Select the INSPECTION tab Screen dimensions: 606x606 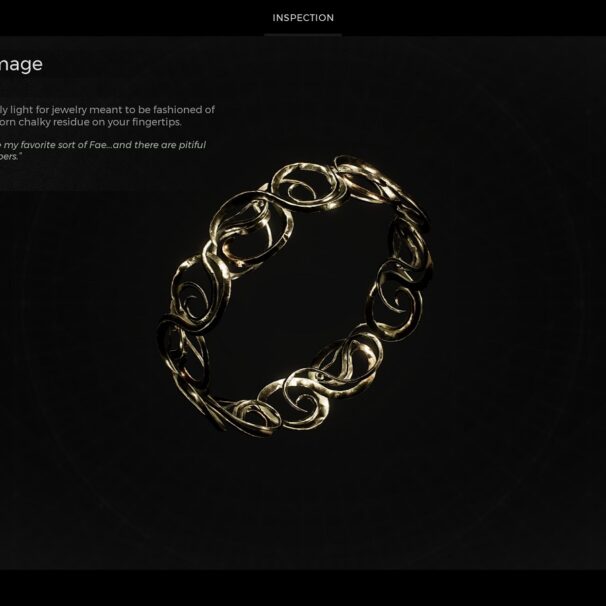pos(303,18)
